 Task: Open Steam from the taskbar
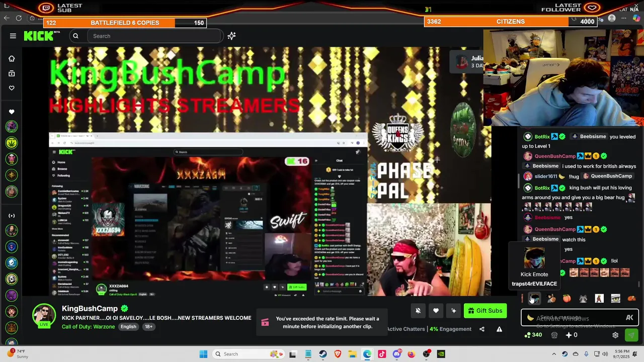click(323, 354)
